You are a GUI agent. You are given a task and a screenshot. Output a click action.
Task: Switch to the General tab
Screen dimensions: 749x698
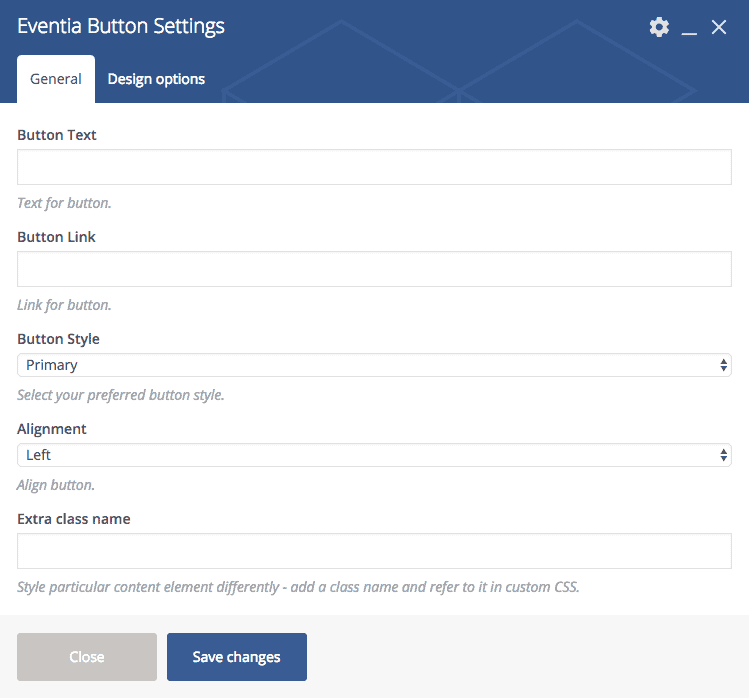(56, 79)
